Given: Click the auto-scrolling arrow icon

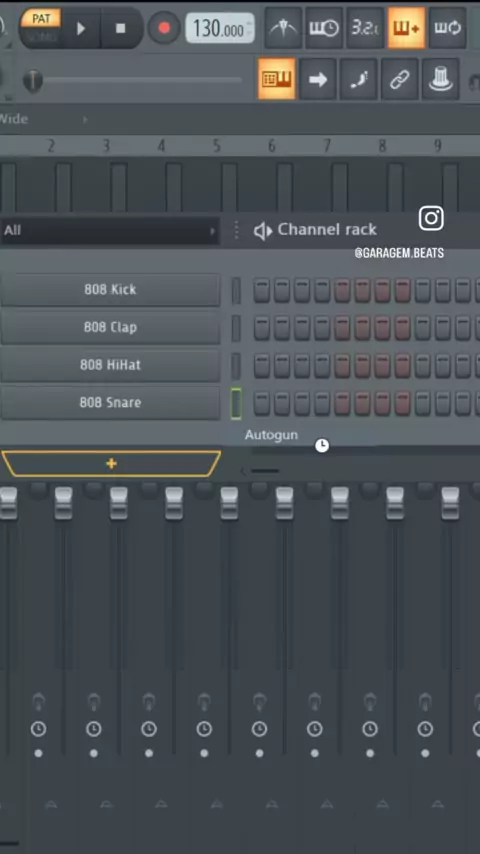Looking at the screenshot, I should pos(318,79).
